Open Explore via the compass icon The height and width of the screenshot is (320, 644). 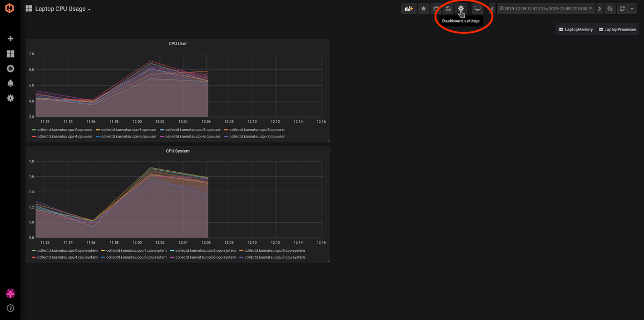click(x=10, y=69)
